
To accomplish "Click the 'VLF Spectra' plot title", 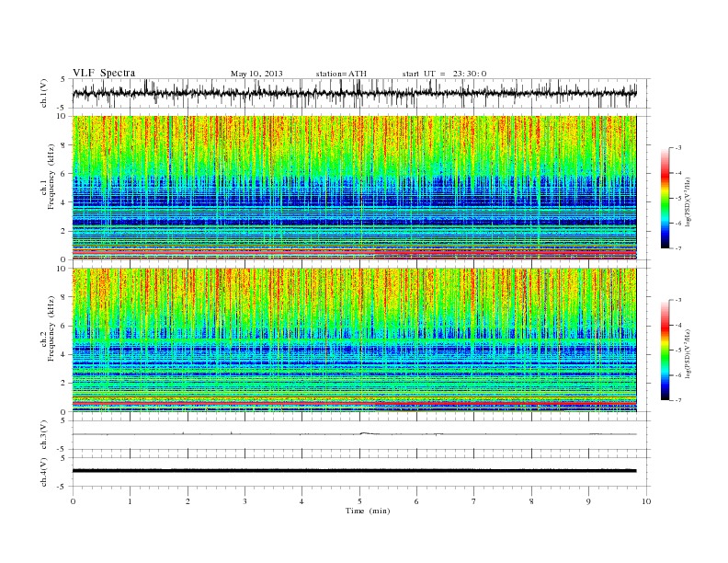I will (x=104, y=73).
